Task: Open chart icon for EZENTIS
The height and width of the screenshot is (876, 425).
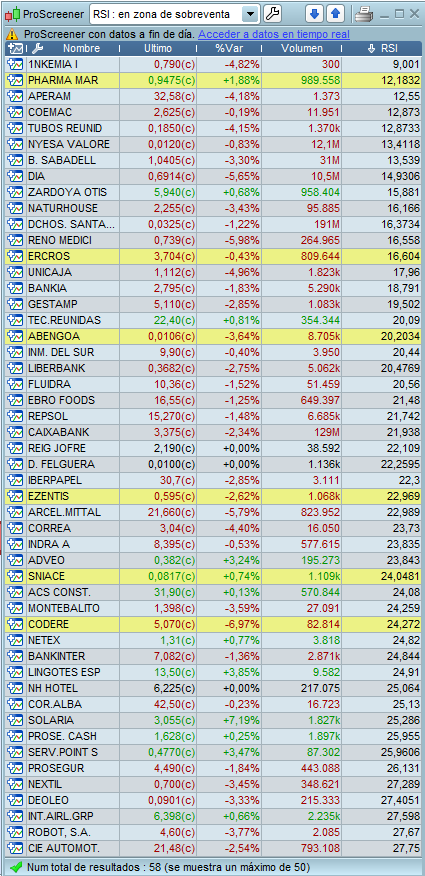Action: tap(15, 496)
